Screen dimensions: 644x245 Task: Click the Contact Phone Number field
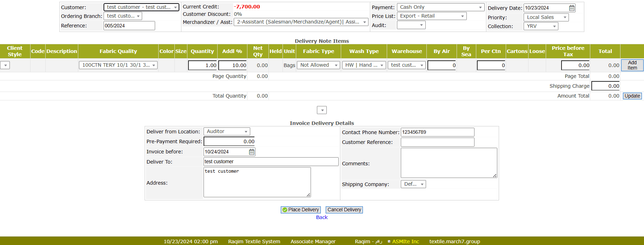click(x=437, y=132)
